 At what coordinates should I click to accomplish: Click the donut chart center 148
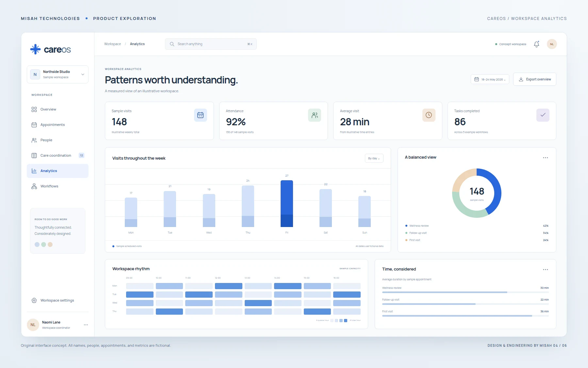coord(477,191)
